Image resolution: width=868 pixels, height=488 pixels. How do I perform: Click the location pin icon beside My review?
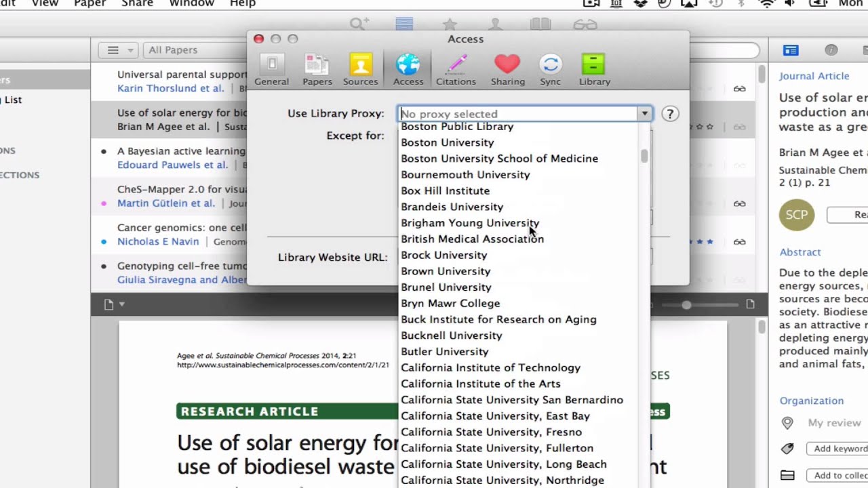tap(787, 423)
